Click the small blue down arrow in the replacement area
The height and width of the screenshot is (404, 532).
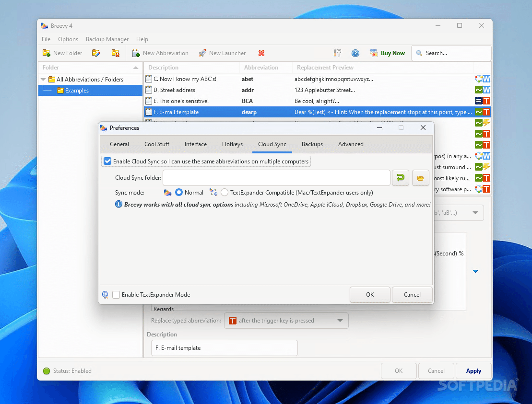[x=475, y=271]
